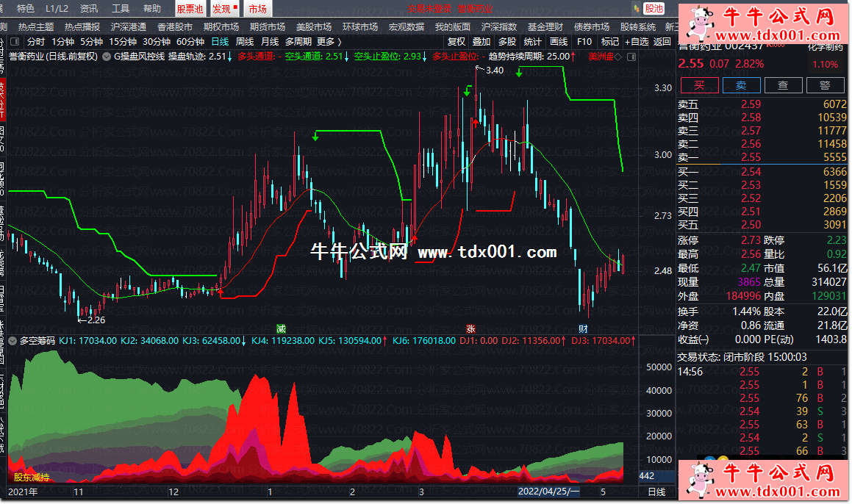Select the 5分钟 period
The width and height of the screenshot is (852, 504).
click(91, 41)
